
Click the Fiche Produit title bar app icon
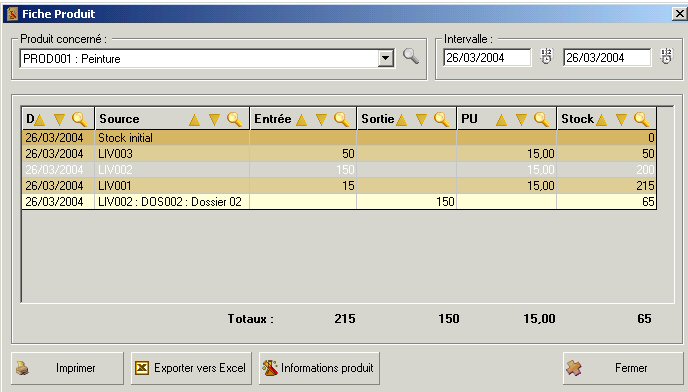coord(12,14)
